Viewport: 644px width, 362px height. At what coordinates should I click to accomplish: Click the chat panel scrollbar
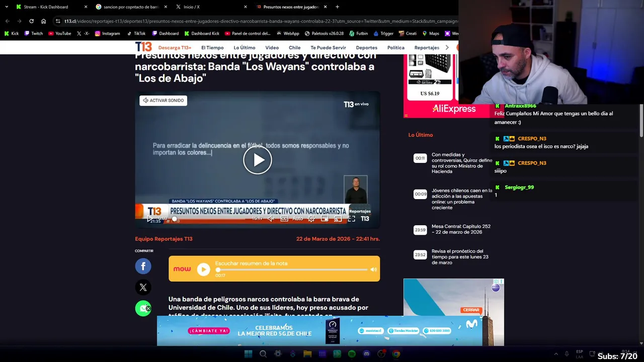pyautogui.click(x=641, y=121)
